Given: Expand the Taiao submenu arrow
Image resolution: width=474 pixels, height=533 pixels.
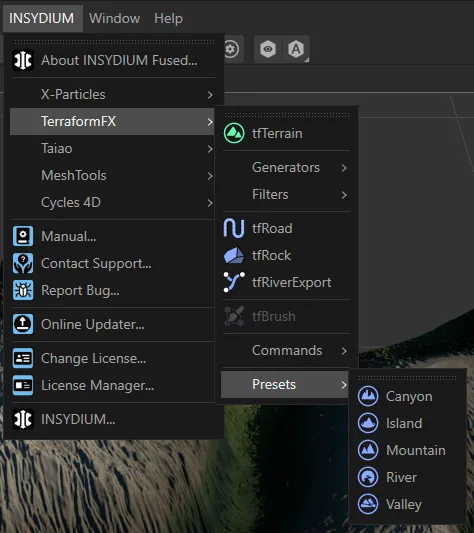Looking at the screenshot, I should [x=210, y=149].
